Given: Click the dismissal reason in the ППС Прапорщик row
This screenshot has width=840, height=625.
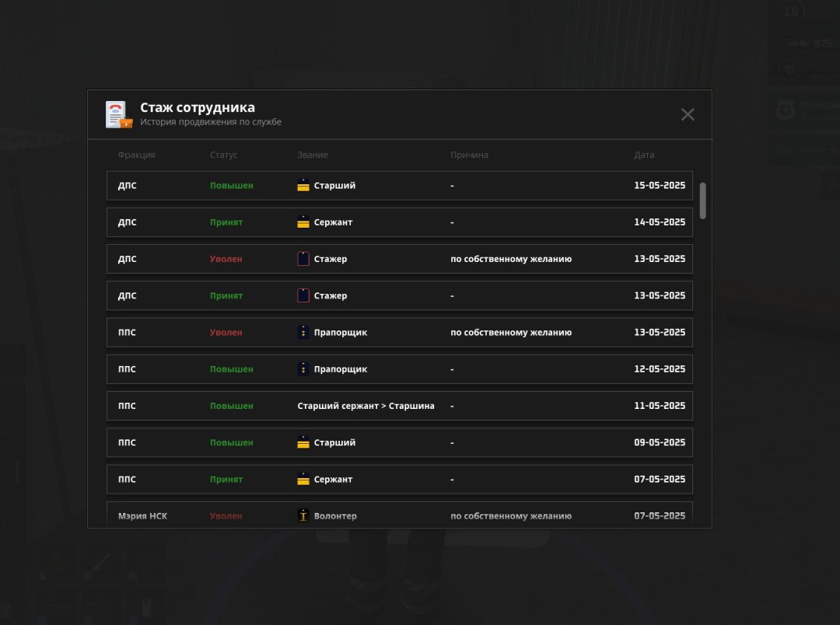Looking at the screenshot, I should [511, 332].
